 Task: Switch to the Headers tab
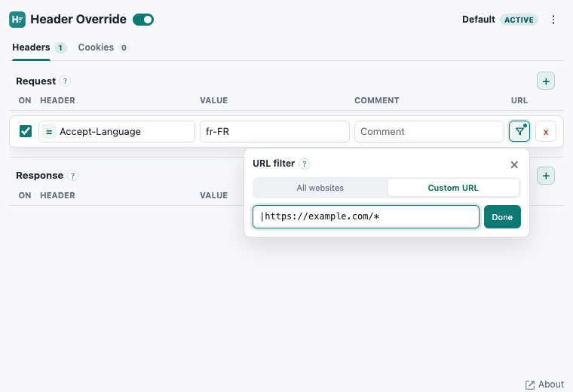click(x=39, y=47)
